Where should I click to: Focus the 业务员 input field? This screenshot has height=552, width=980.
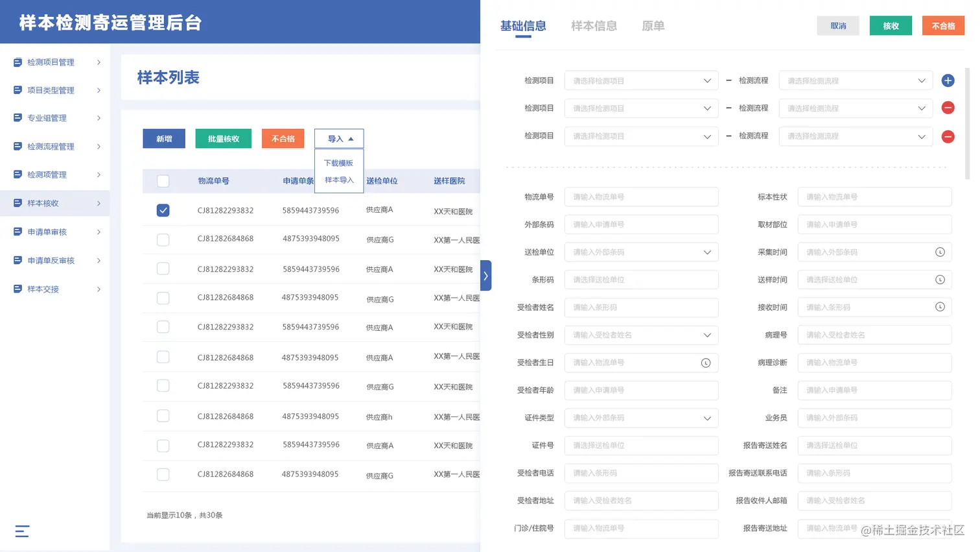point(874,418)
